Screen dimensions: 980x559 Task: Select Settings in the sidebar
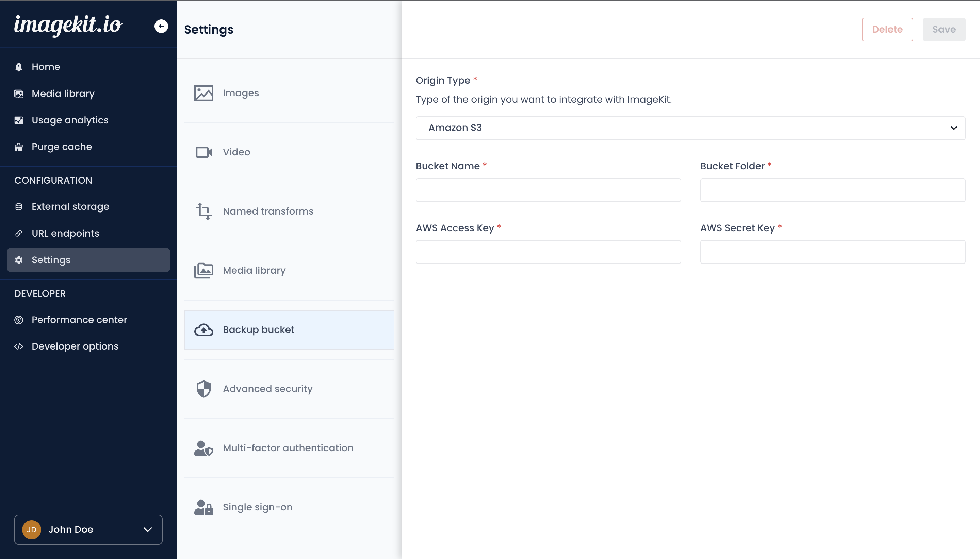point(88,260)
